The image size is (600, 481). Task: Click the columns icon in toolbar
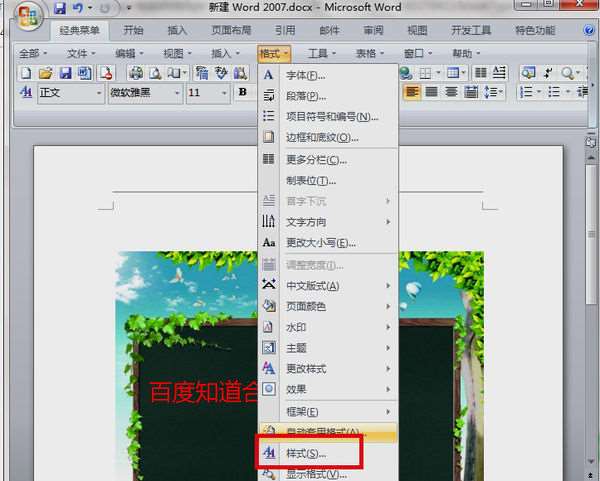(481, 73)
